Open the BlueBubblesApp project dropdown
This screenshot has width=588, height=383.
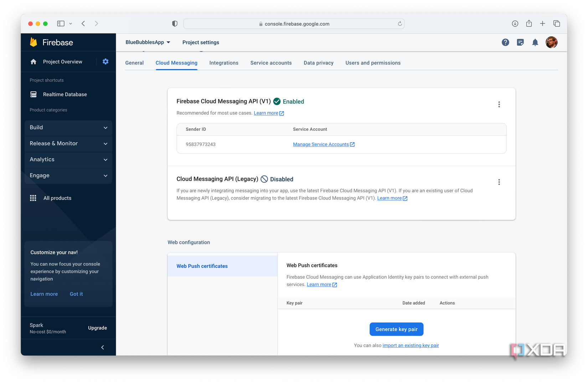[x=148, y=42]
